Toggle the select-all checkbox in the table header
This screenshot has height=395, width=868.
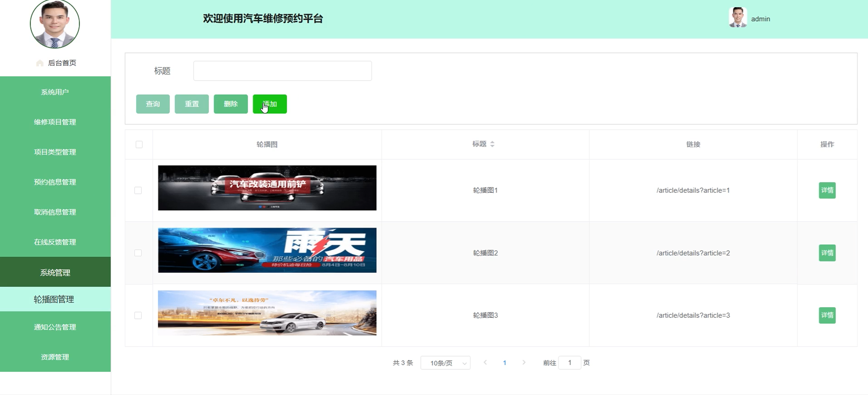[139, 144]
